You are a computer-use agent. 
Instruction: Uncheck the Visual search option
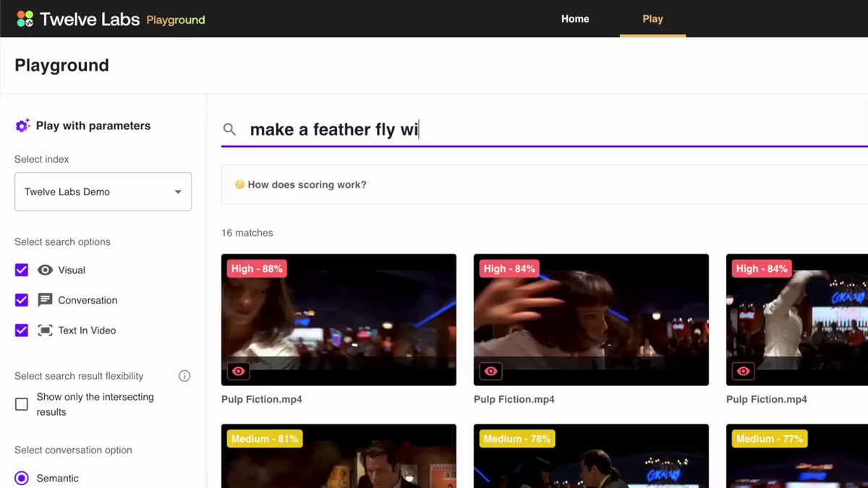tap(22, 270)
